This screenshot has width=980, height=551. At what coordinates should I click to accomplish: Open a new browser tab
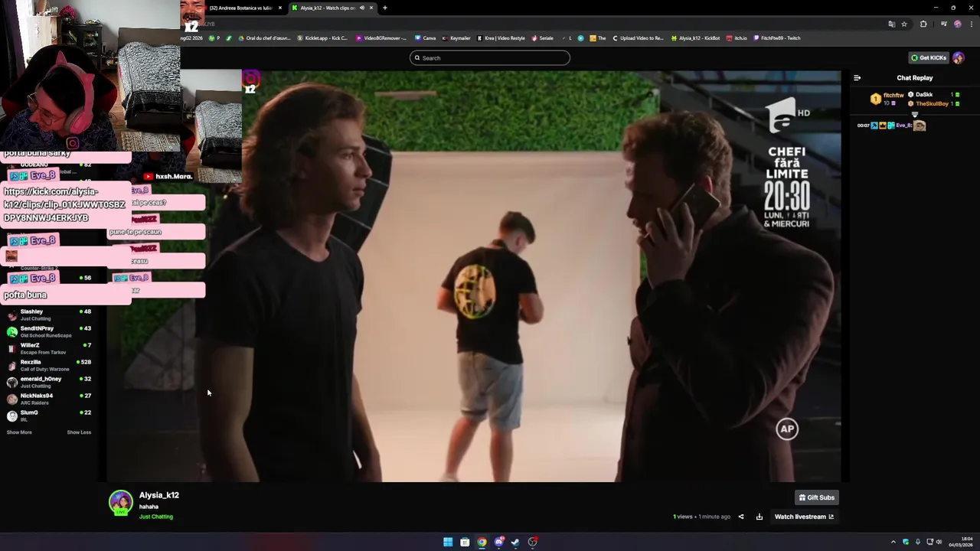[x=385, y=8]
